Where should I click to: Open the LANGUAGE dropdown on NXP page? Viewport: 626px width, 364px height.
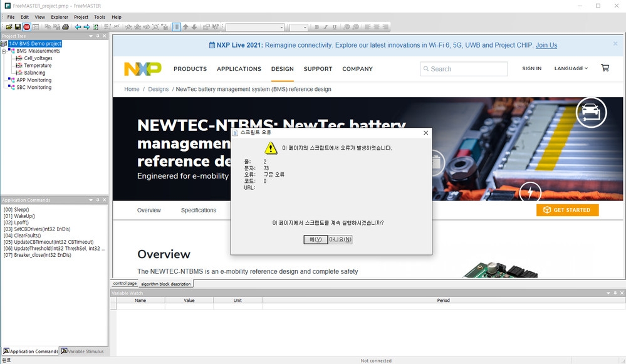(x=571, y=68)
